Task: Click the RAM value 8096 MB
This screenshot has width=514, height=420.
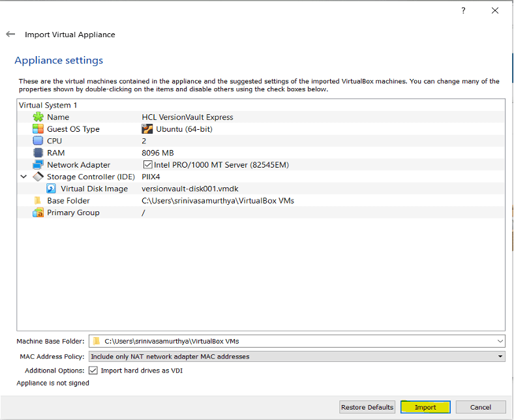Action: pyautogui.click(x=158, y=153)
